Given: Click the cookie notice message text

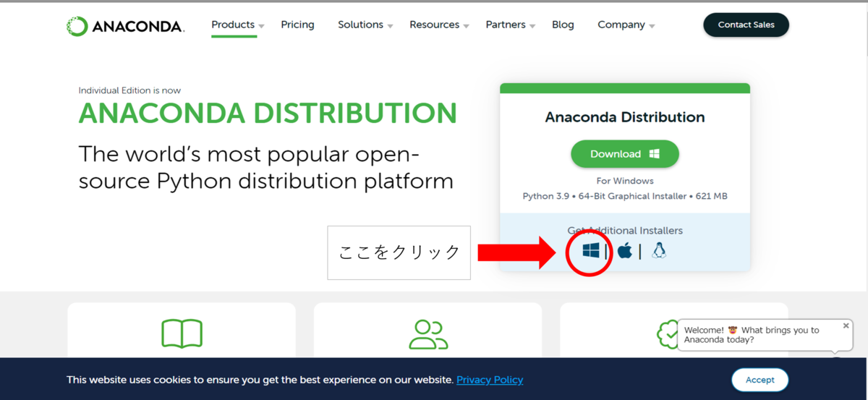Looking at the screenshot, I should point(260,380).
